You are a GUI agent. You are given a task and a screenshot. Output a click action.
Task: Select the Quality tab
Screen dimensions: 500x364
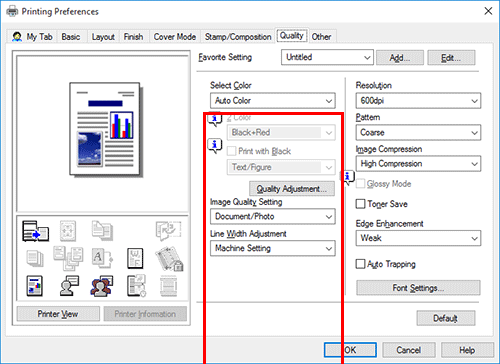click(292, 36)
